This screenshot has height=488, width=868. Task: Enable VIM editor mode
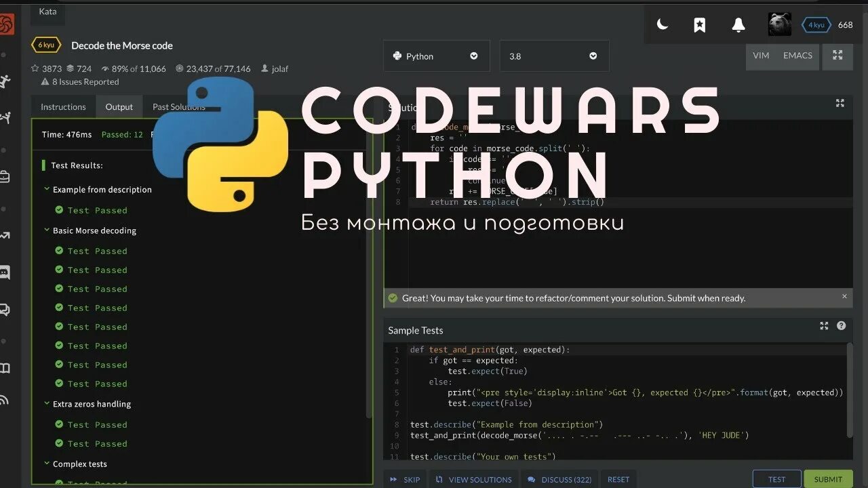pos(761,56)
